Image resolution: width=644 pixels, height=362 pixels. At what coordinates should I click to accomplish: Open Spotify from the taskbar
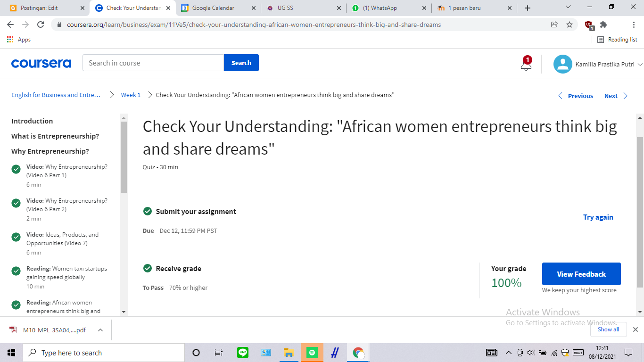[x=312, y=353]
